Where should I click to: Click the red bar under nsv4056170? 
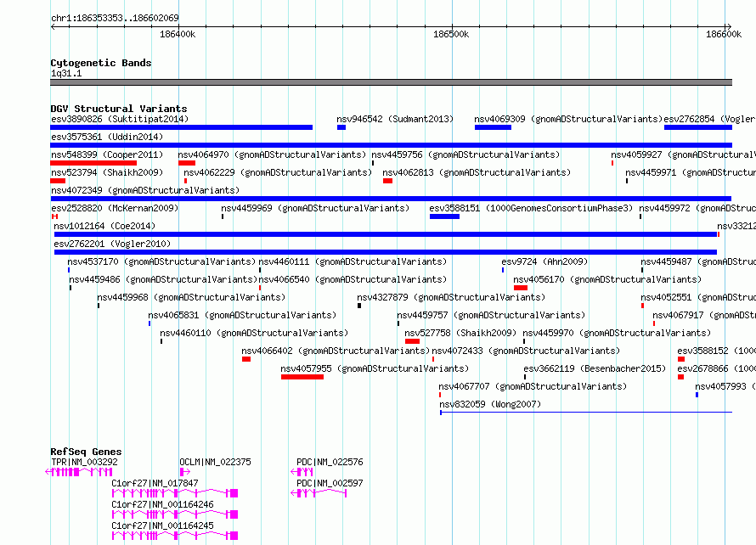520,288
